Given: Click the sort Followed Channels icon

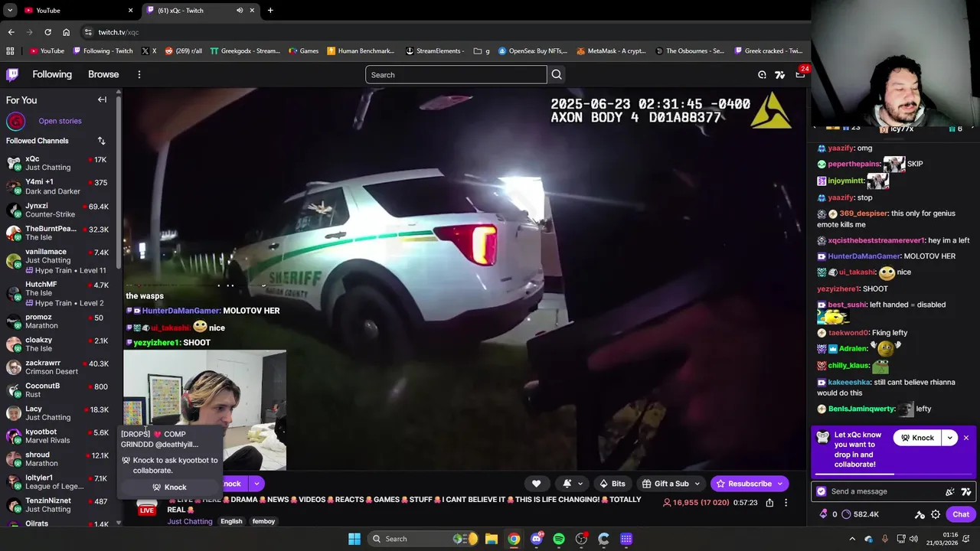Looking at the screenshot, I should (101, 141).
